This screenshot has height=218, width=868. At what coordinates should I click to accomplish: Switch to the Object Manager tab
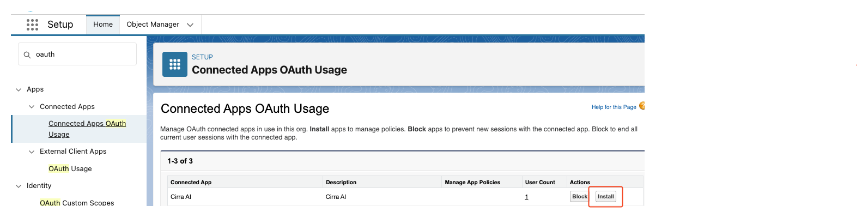click(153, 25)
